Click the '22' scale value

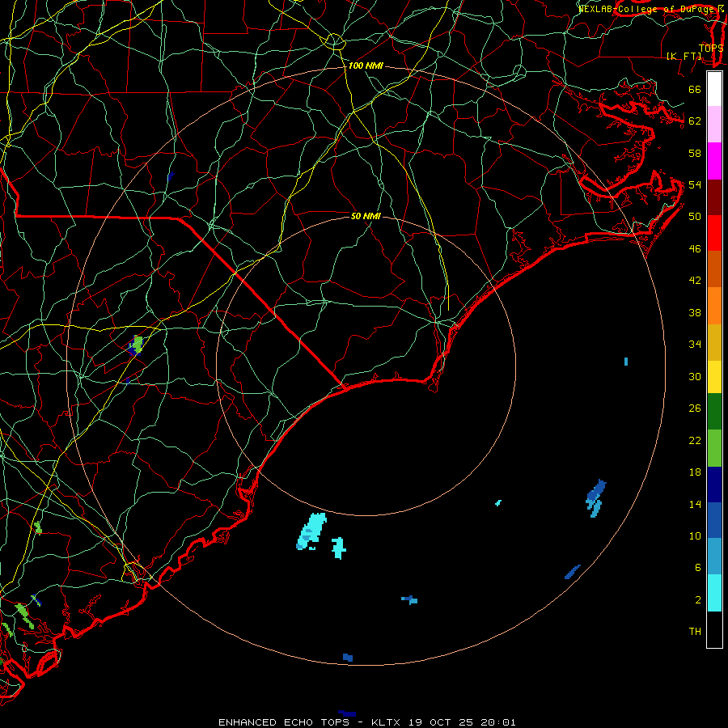695,440
